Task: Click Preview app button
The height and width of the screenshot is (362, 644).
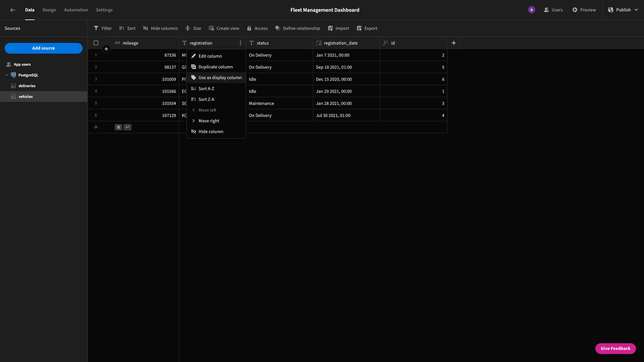Action: tap(584, 10)
